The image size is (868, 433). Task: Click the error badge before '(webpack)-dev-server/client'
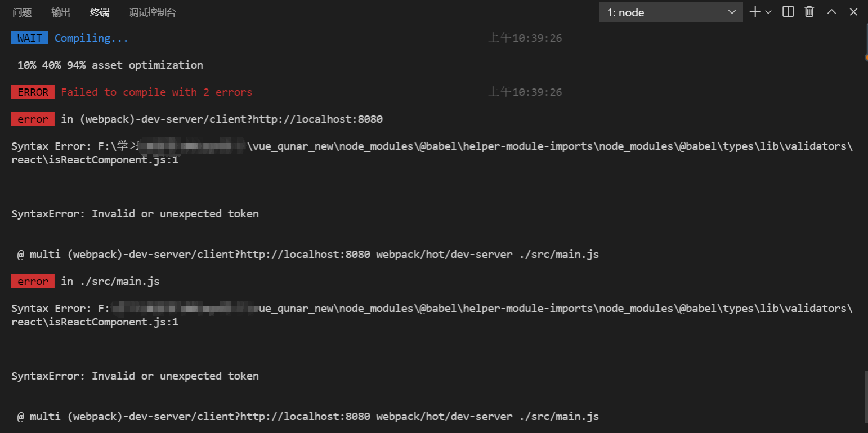pos(33,119)
